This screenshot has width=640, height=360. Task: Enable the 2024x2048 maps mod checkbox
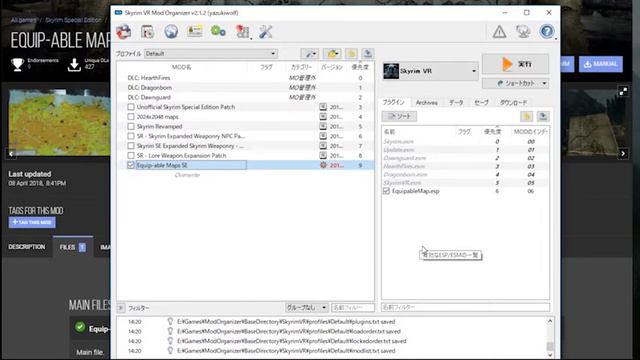pos(131,117)
